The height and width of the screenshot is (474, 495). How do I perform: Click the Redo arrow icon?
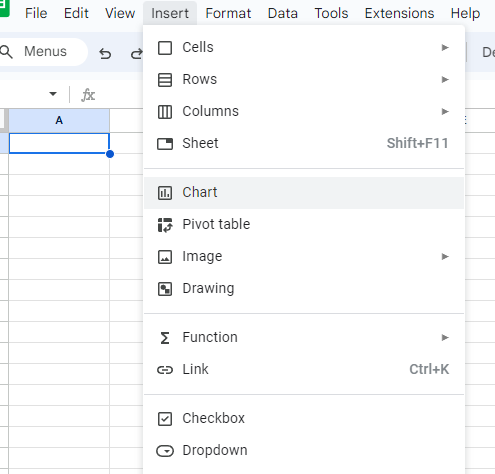point(137,53)
